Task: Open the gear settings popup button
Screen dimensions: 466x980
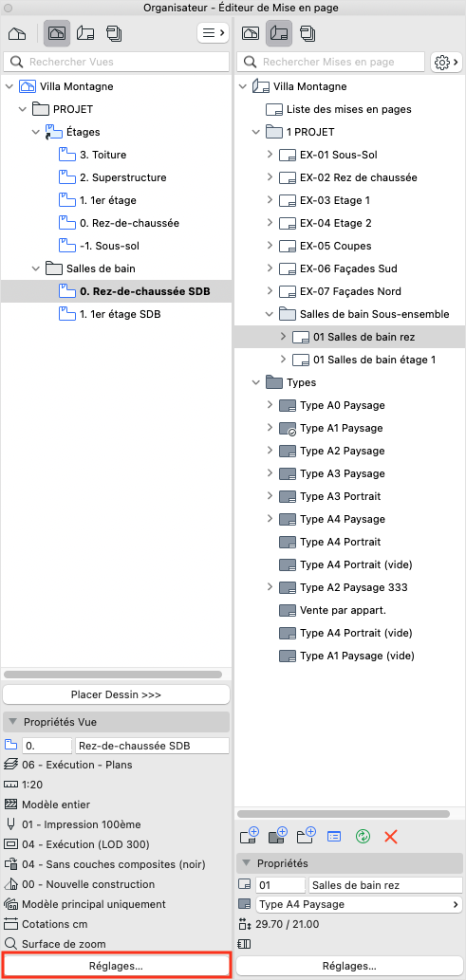Action: click(447, 63)
